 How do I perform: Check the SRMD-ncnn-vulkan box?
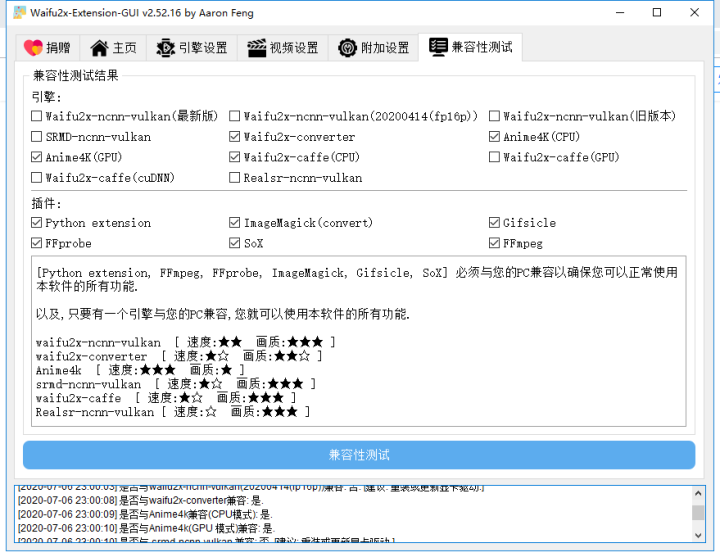click(36, 136)
